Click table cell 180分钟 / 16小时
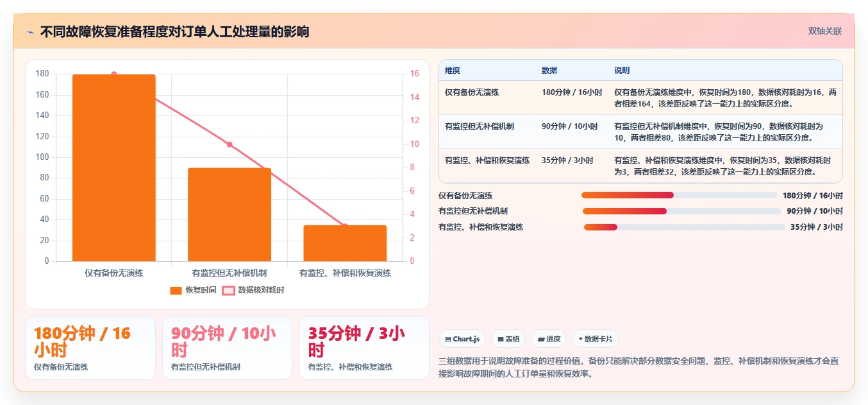The image size is (868, 405). pos(572,92)
